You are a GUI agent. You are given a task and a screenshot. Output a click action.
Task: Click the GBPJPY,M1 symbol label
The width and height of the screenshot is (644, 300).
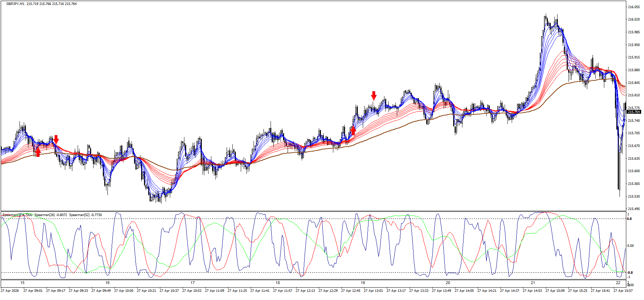pyautogui.click(x=15, y=4)
